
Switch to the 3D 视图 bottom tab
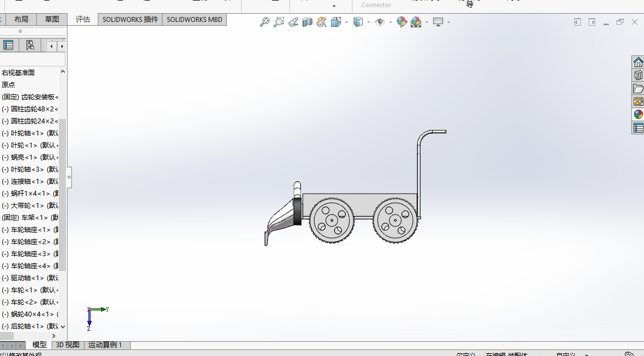point(68,345)
